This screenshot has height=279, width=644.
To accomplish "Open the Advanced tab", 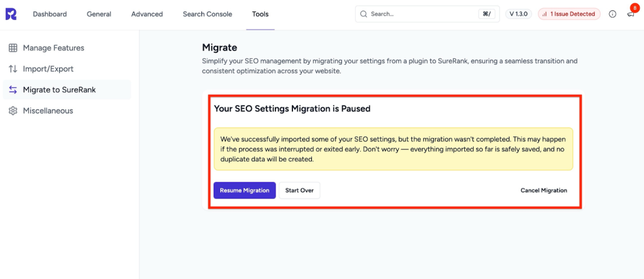I will coord(147,14).
